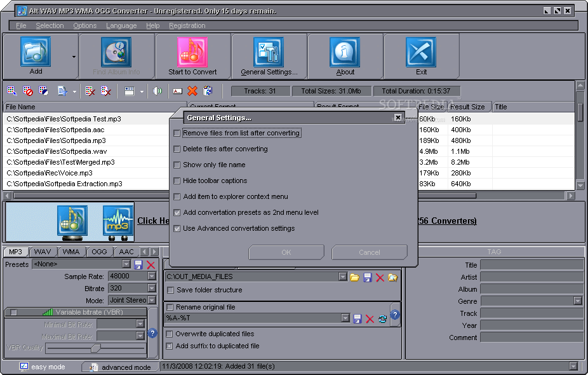
Task: Click the invert selection icon
Action: click(x=44, y=91)
